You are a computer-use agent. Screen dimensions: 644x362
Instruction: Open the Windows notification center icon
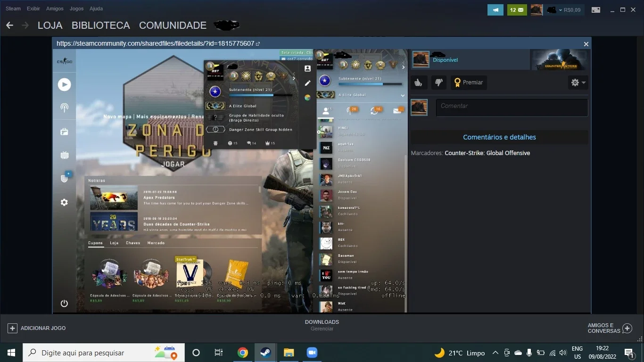pyautogui.click(x=628, y=353)
